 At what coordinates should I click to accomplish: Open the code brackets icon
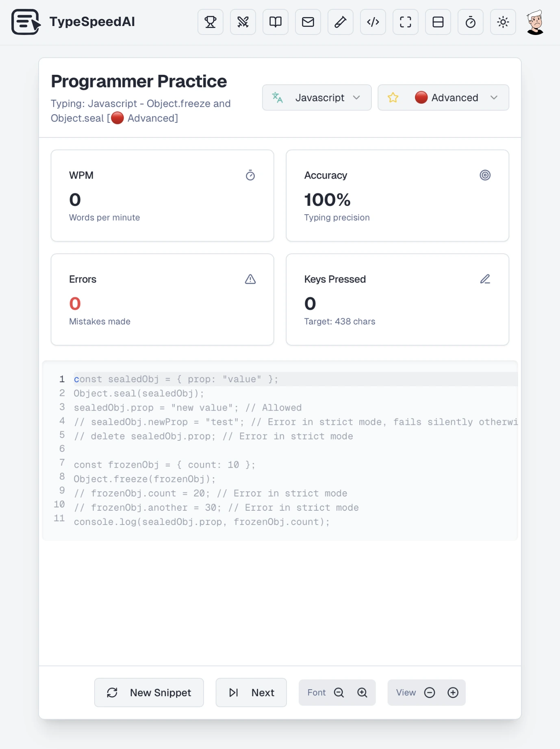(x=373, y=22)
